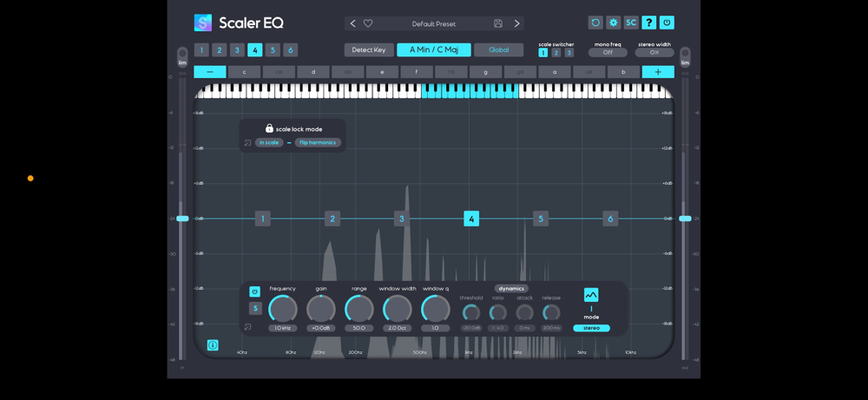Image resolution: width=868 pixels, height=400 pixels.
Task: Select band tab 4
Action: click(254, 50)
